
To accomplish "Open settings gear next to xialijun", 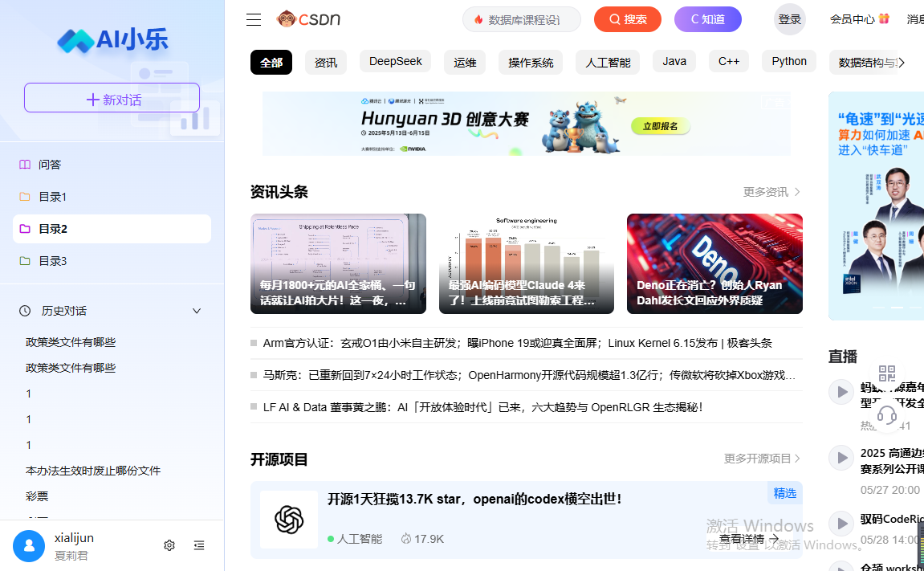I will click(169, 545).
